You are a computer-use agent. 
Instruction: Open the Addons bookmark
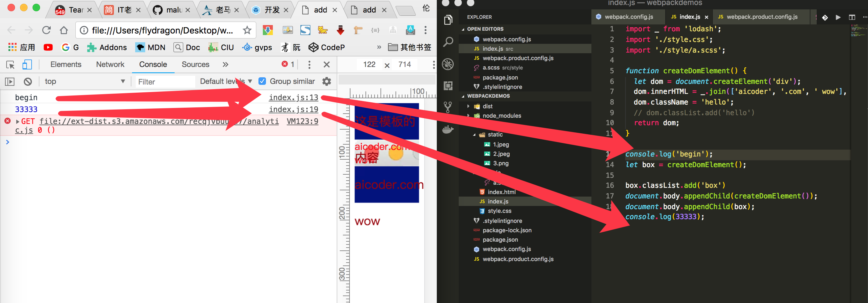(x=107, y=48)
